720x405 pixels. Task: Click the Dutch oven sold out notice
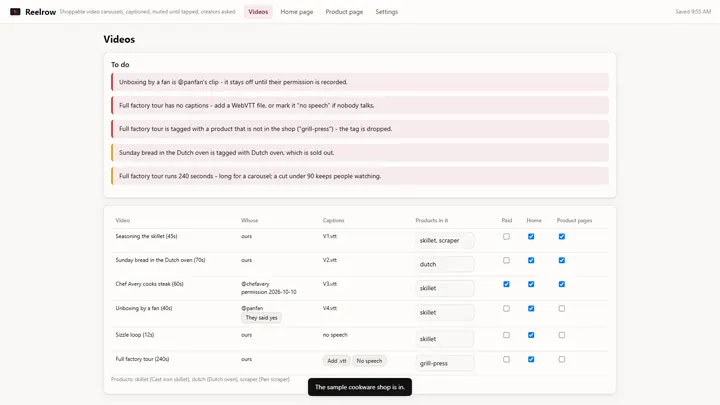coord(360,152)
